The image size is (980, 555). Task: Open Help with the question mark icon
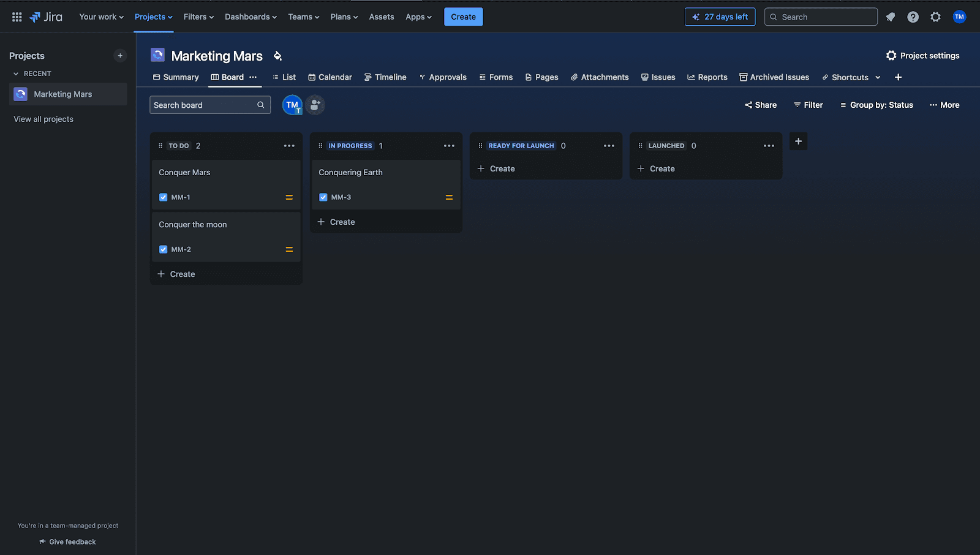[913, 17]
